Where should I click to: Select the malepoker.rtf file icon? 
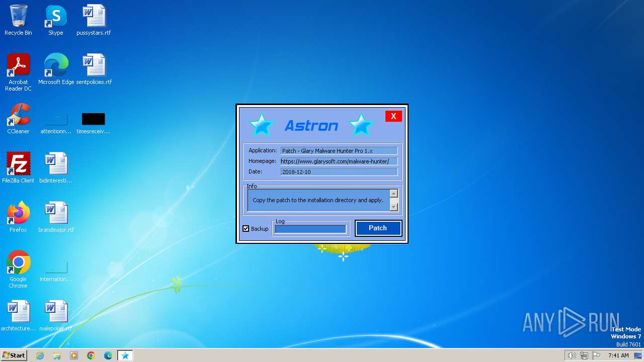coord(56,316)
